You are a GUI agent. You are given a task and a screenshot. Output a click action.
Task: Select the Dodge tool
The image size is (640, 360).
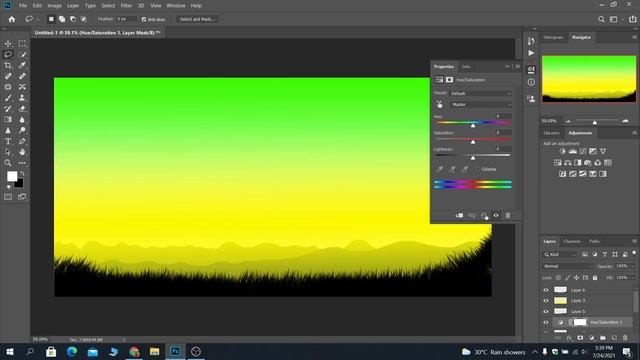(22, 131)
